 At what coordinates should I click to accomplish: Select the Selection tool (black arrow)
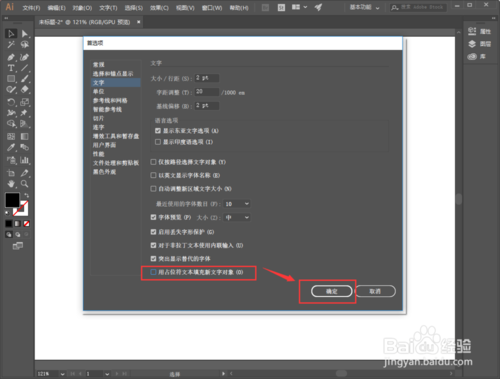pyautogui.click(x=11, y=34)
